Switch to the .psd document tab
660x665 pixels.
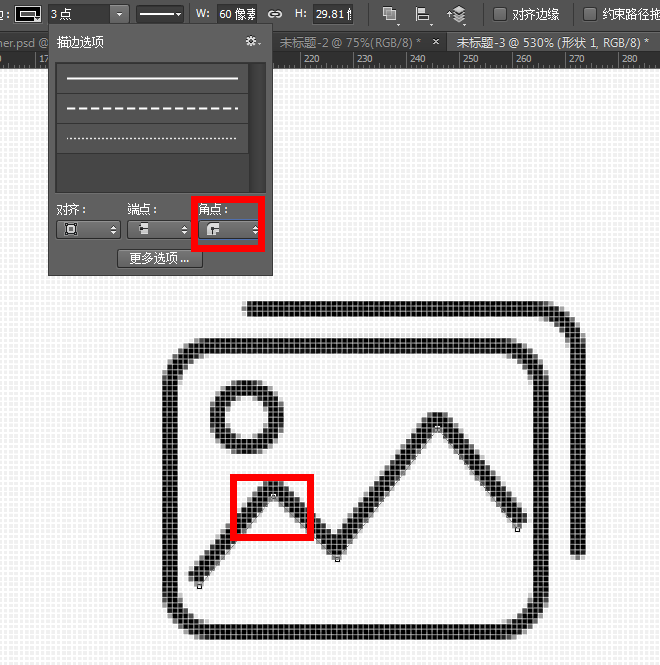coord(24,43)
